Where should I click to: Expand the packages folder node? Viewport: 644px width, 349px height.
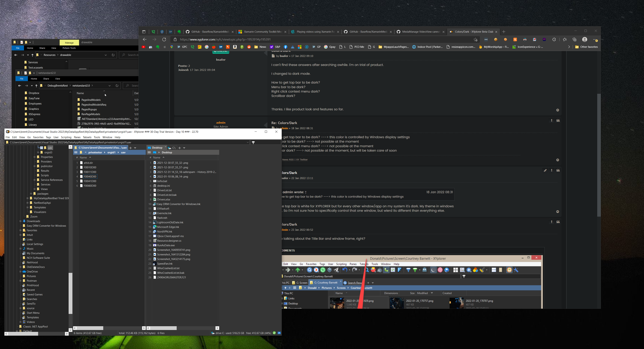[x=31, y=194]
